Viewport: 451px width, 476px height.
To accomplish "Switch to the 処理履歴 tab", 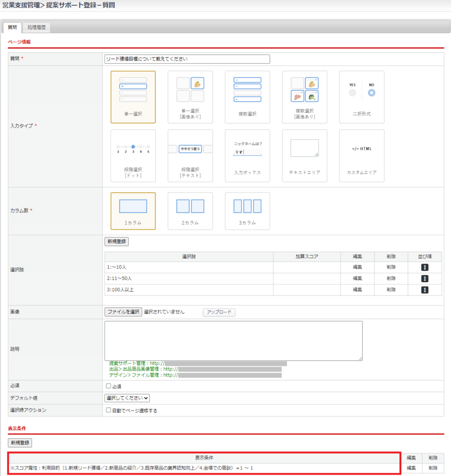I will [36, 28].
